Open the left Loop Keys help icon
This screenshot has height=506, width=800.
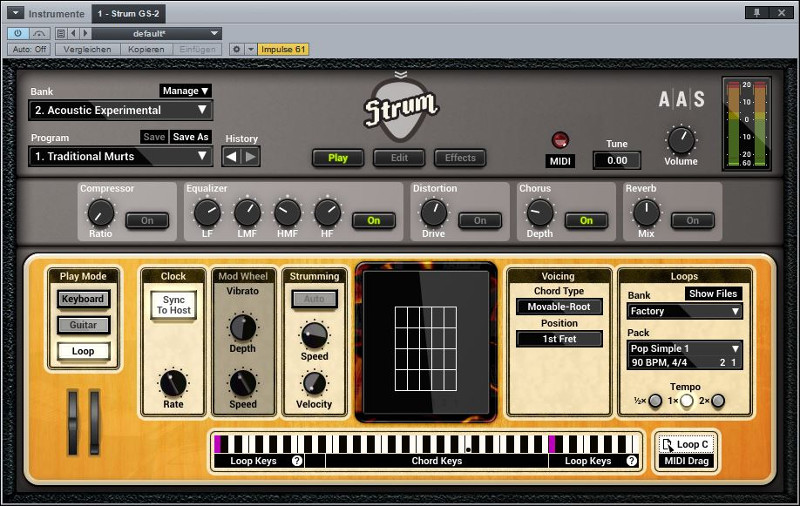point(297,461)
